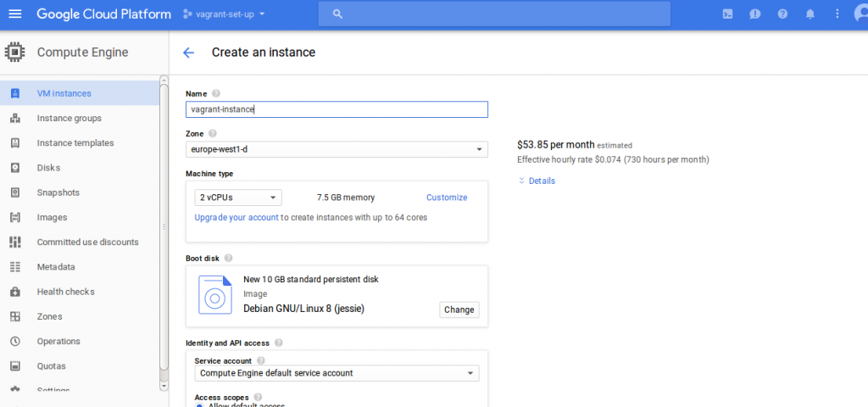Click the Change boot disk button

459,309
